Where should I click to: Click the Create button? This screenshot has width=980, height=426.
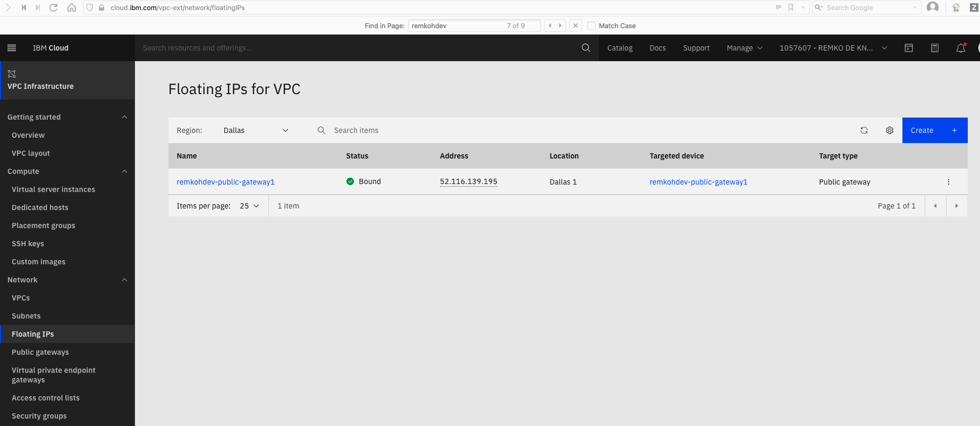point(935,130)
